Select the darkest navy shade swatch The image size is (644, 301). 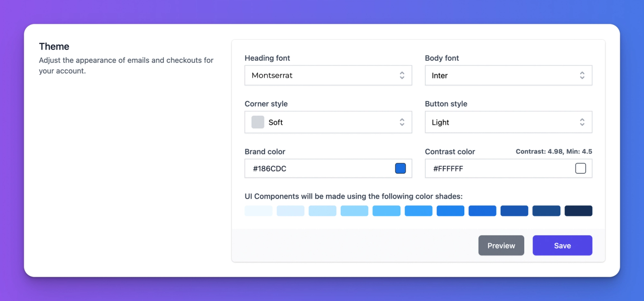tap(578, 211)
